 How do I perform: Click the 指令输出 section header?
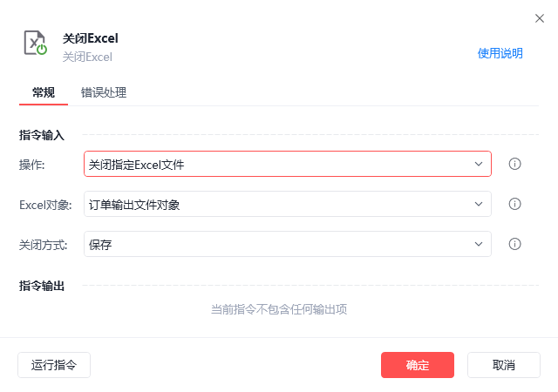tap(42, 286)
